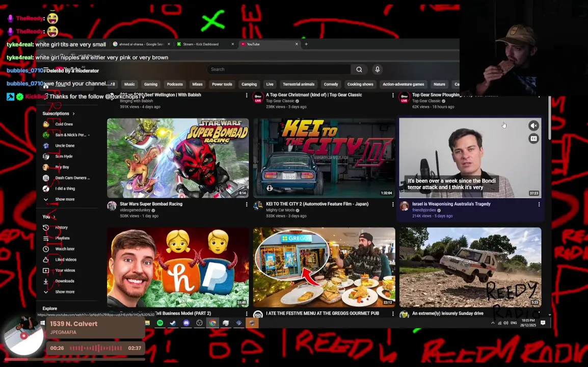Open the You section chevron

pos(55,217)
